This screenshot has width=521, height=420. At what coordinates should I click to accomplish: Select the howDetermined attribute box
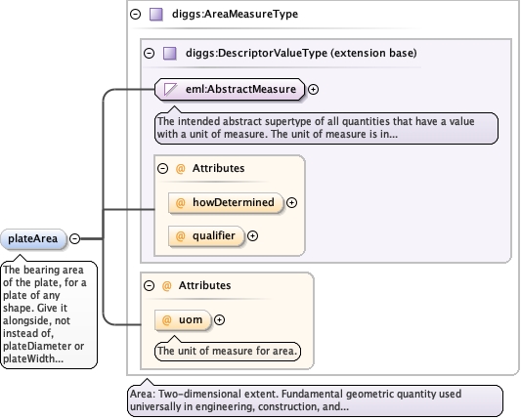coord(226,202)
